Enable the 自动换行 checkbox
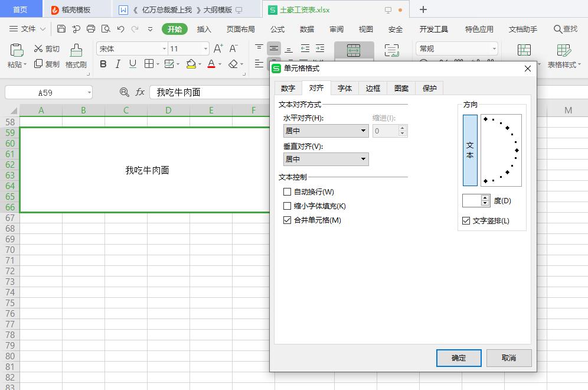The height and width of the screenshot is (390, 588). [x=288, y=191]
